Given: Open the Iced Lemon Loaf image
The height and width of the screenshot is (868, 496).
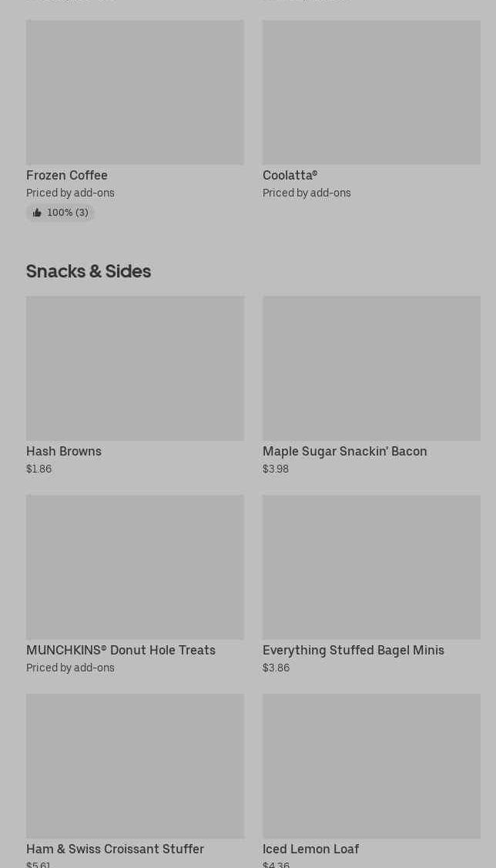Looking at the screenshot, I should (x=371, y=765).
